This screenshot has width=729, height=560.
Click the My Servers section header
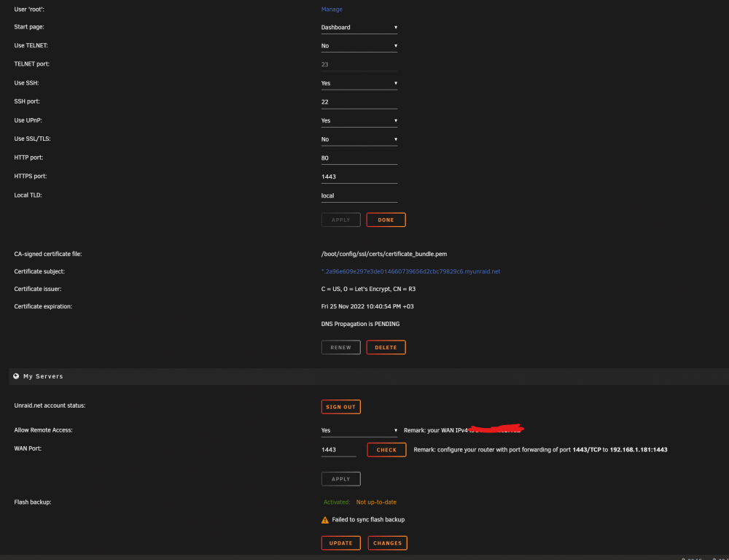click(369, 376)
